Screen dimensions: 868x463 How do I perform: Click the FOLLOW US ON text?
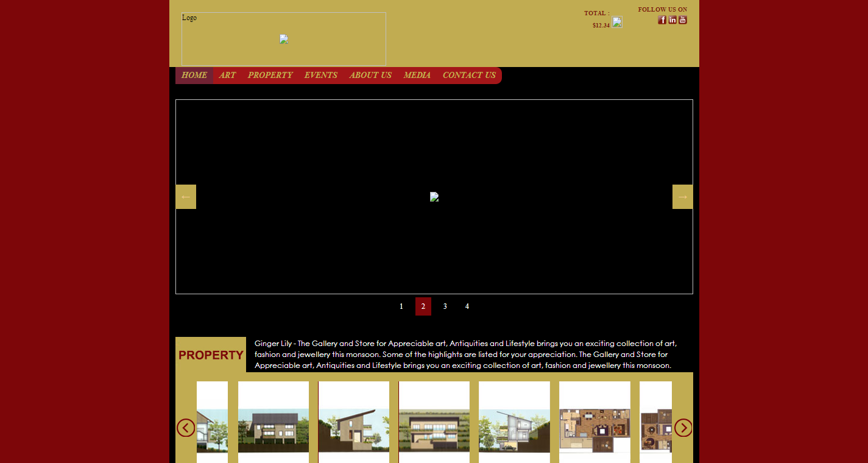tap(663, 10)
